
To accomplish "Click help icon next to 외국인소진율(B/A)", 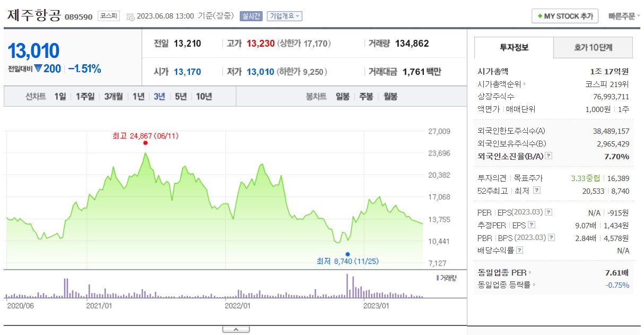I will (x=549, y=156).
